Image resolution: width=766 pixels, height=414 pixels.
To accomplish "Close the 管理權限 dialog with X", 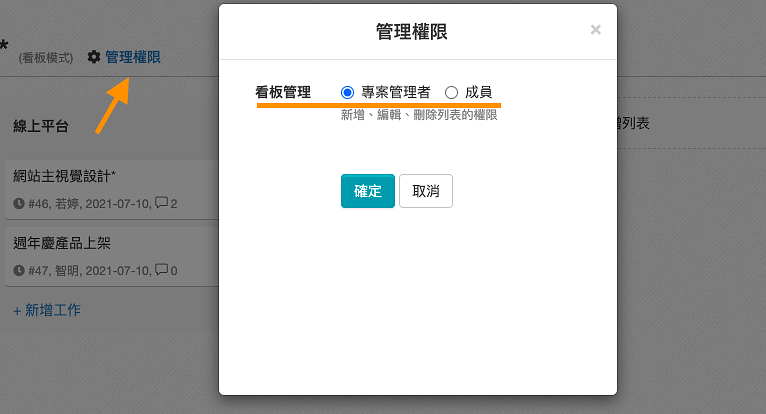I will tap(596, 30).
